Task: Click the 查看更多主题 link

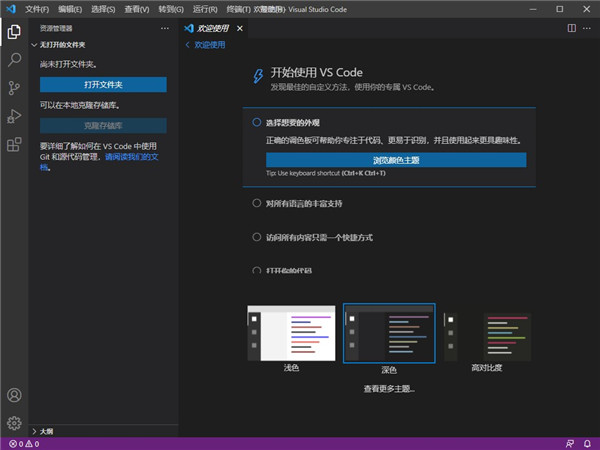Action: click(390, 388)
